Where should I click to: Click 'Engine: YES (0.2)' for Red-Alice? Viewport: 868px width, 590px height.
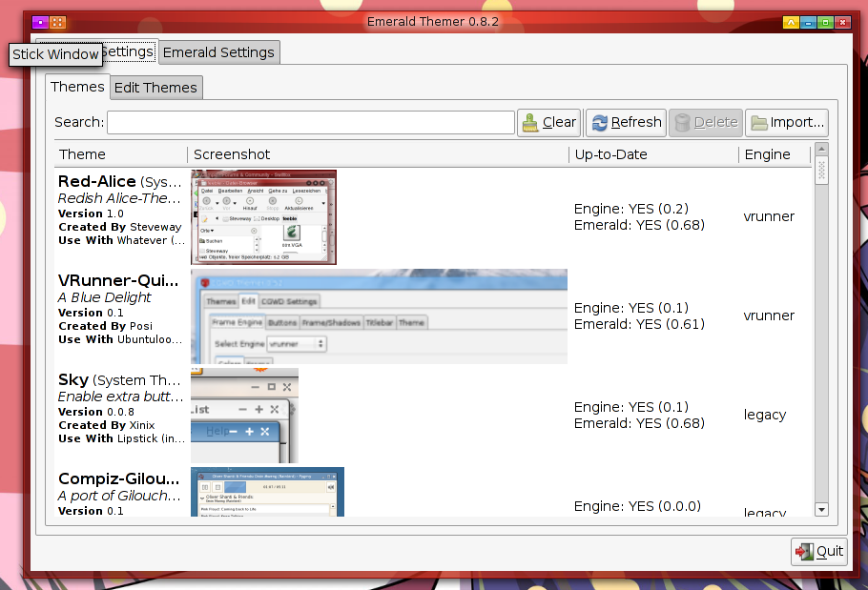[631, 209]
